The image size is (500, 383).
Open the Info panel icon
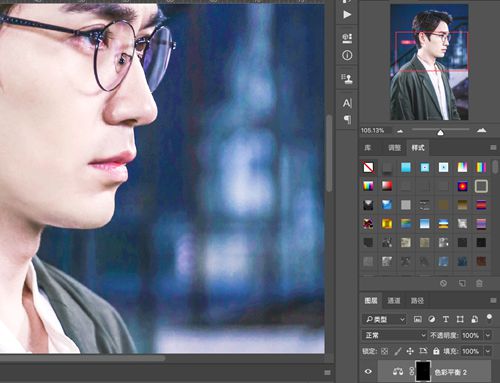tap(347, 55)
